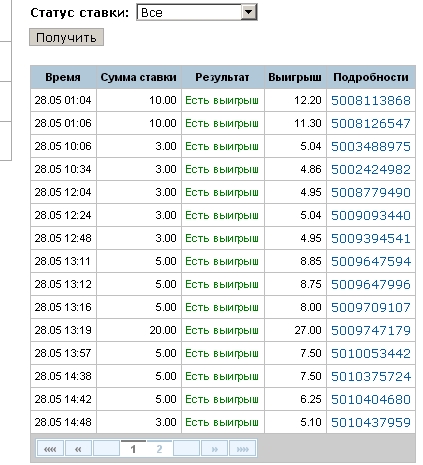This screenshot has width=423, height=465.
Task: Select page 1 in the pager
Action: tap(133, 449)
